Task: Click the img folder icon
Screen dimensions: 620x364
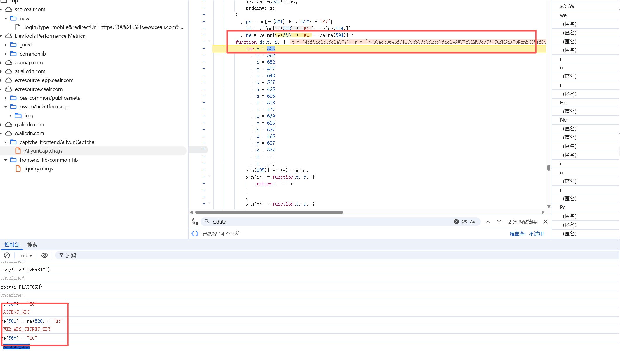Action: coord(18,115)
